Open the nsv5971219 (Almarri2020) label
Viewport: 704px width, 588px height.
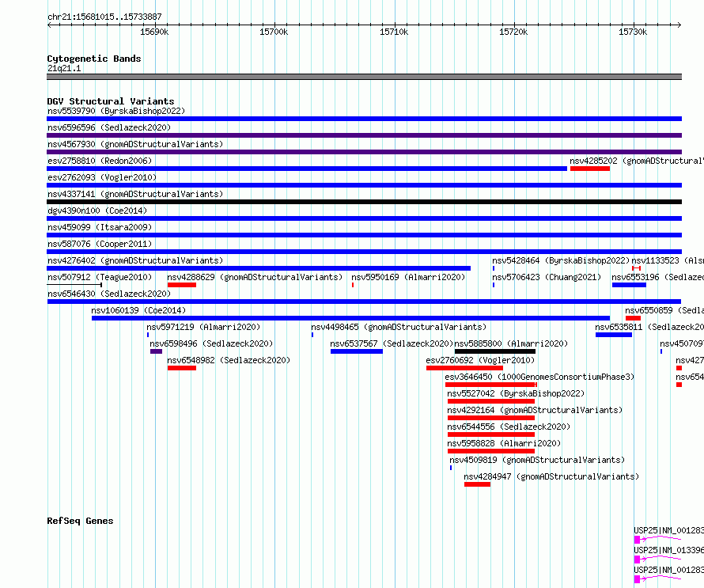coord(203,327)
